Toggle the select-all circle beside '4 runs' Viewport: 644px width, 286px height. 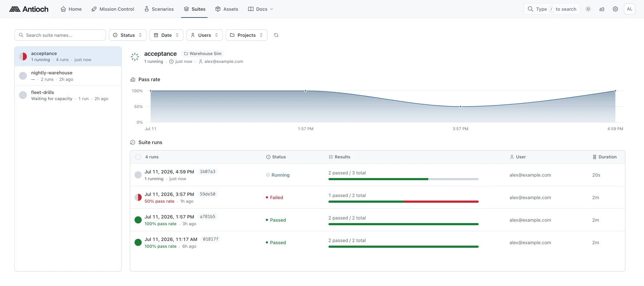pos(138,157)
